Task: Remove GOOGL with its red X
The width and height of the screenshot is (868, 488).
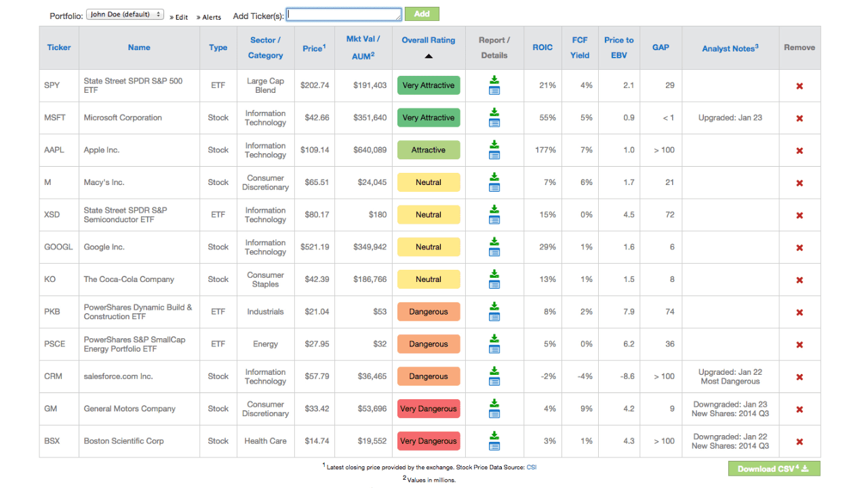Action: [800, 247]
